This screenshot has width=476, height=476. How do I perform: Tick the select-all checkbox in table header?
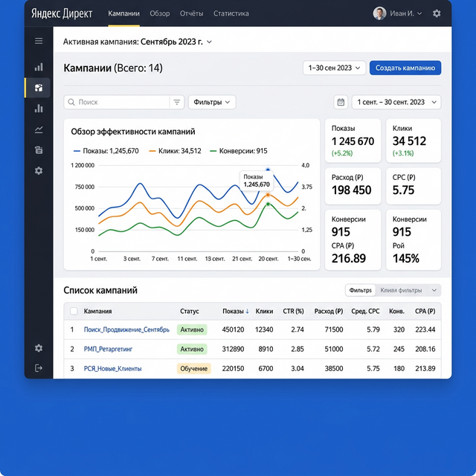[74, 311]
